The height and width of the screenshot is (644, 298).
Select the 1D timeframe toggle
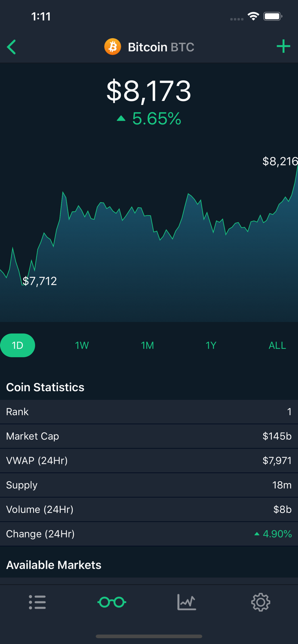pos(18,345)
